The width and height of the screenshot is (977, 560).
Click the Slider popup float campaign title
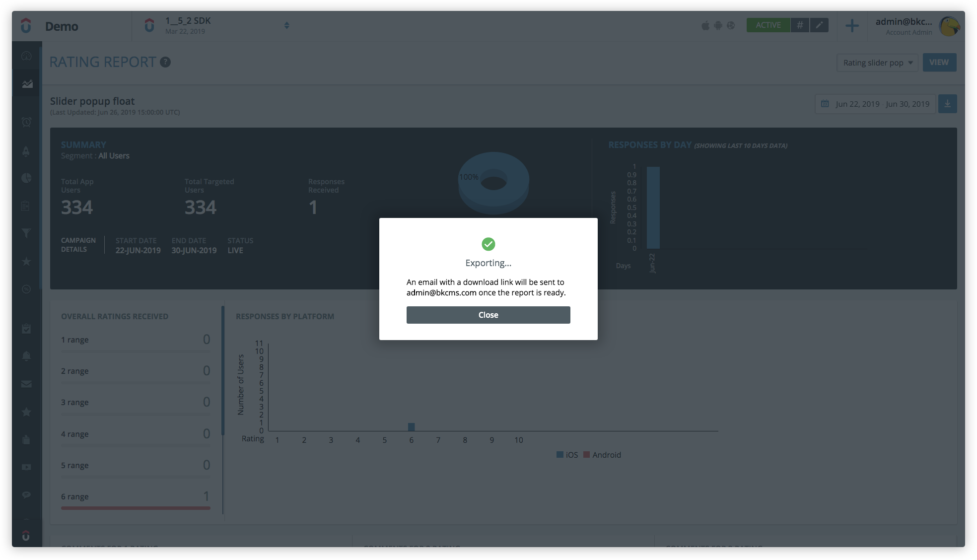92,101
